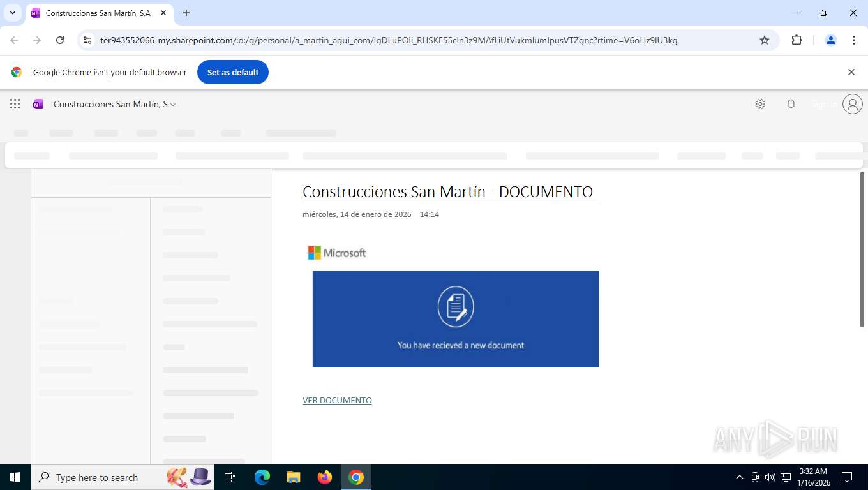Click the Microsoft logo image

(337, 253)
